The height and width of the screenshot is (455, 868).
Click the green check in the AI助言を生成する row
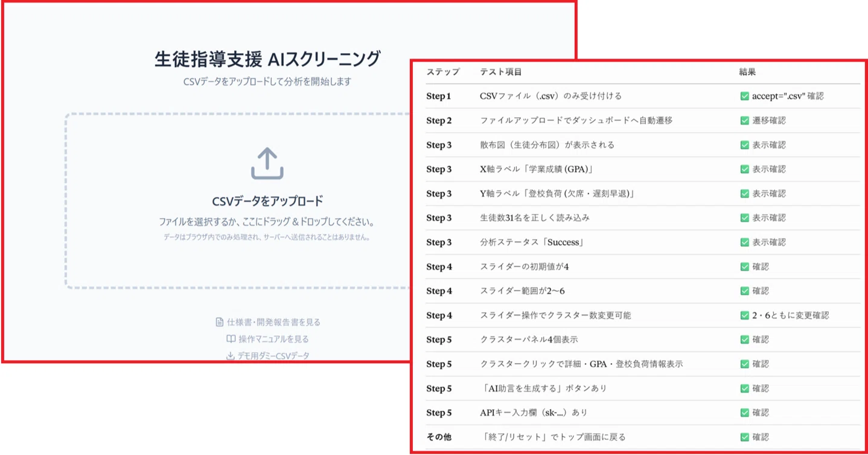[x=745, y=389]
